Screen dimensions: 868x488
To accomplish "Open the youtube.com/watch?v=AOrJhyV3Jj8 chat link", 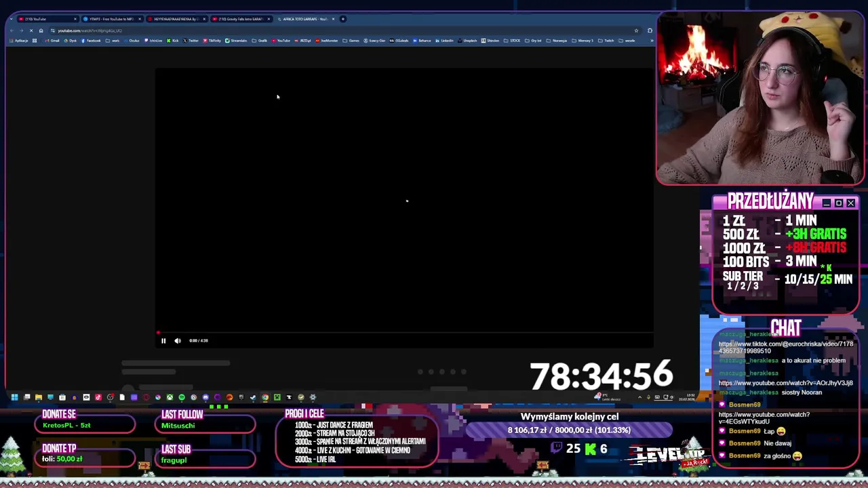I will coord(785,383).
